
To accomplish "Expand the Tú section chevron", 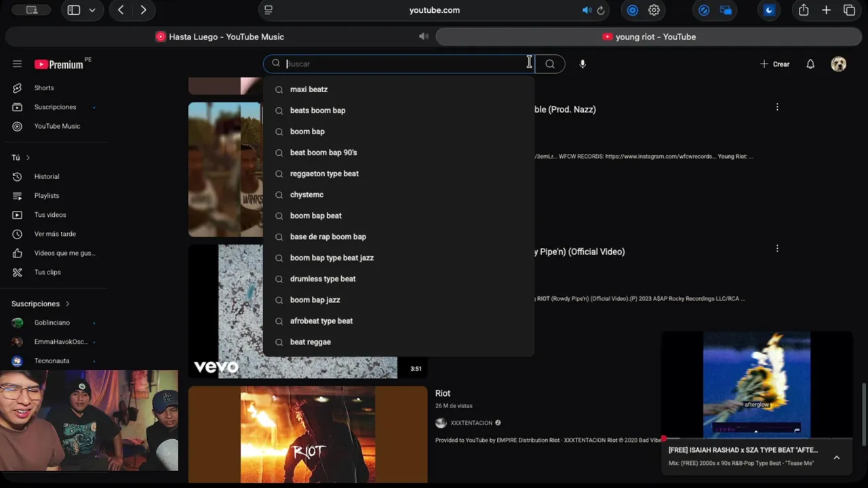I will 28,157.
